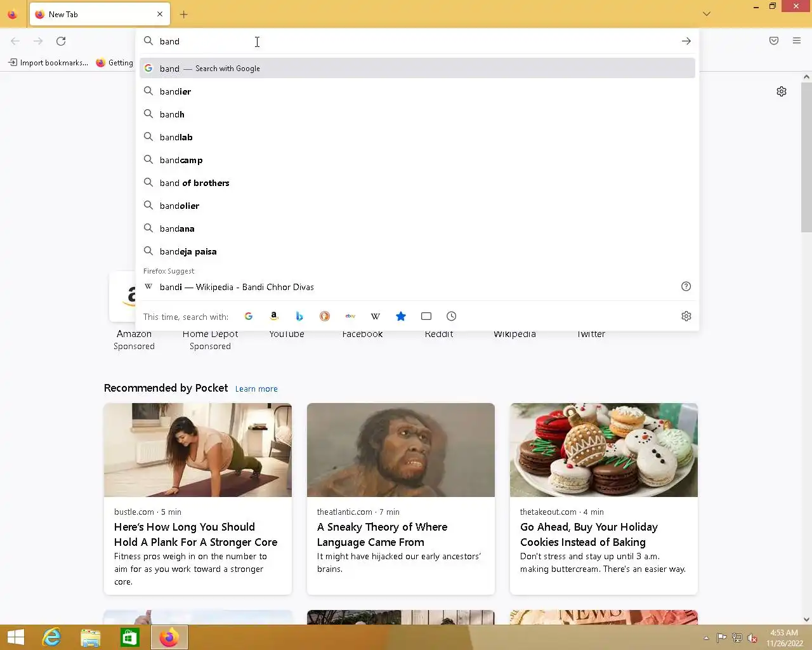
Task: Open Firefox View pinned icon
Action: [x=12, y=14]
